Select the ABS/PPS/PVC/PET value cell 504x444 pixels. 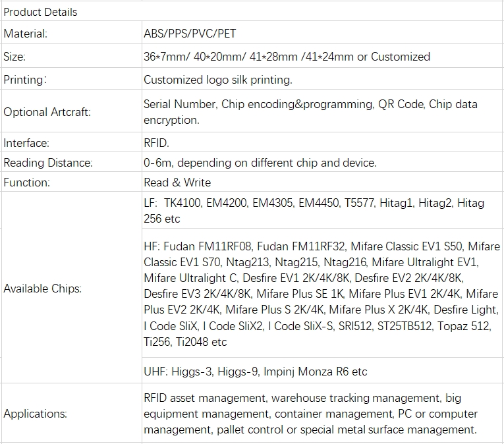coord(323,33)
